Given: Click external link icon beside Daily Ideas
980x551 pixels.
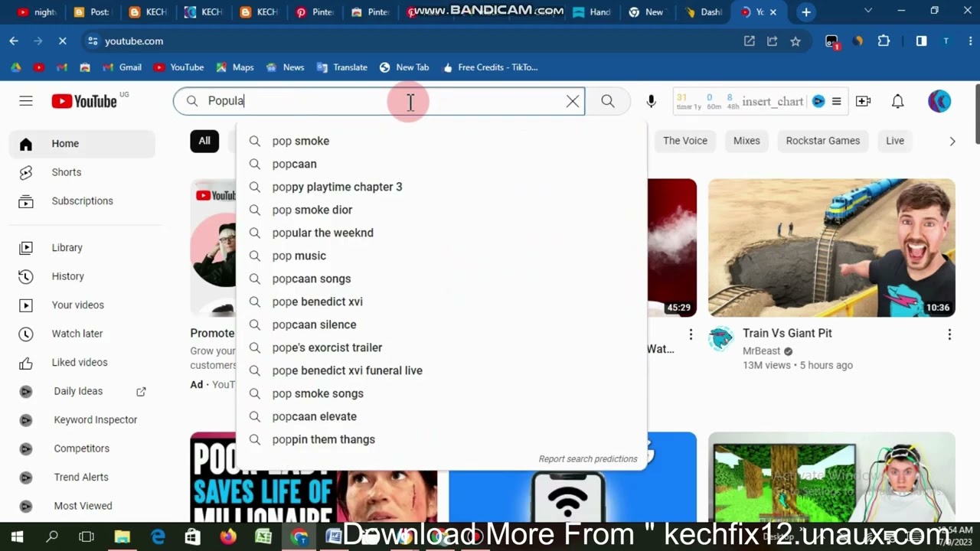Looking at the screenshot, I should click(x=141, y=391).
